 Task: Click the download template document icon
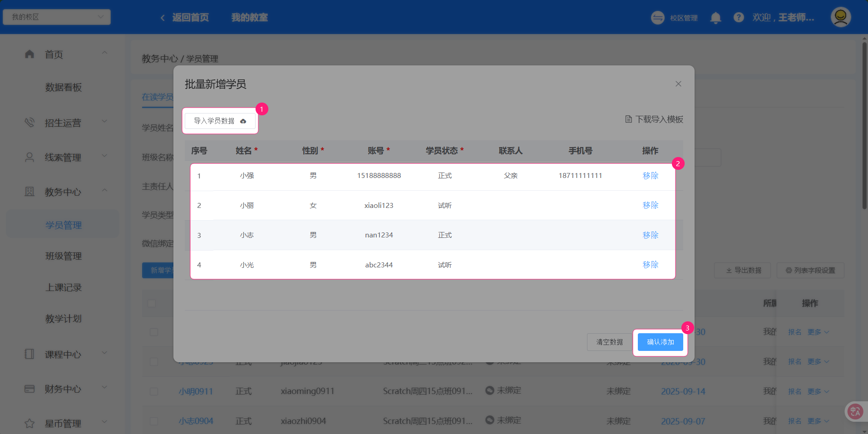pyautogui.click(x=628, y=119)
